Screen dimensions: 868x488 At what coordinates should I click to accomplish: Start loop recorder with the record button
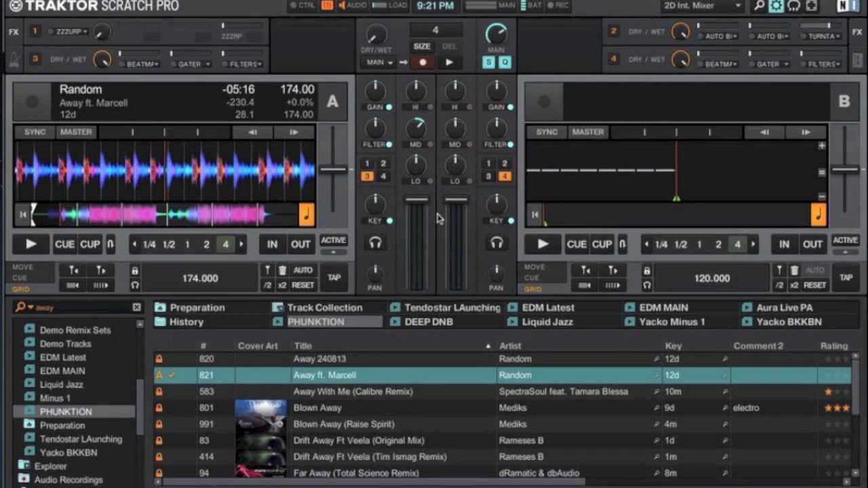point(422,62)
